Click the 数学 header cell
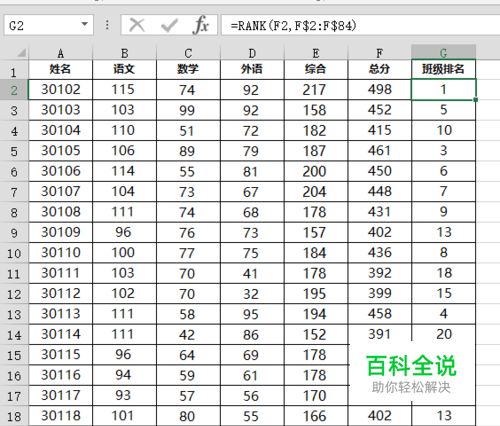Screen dimensions: 500x426 click(188, 69)
